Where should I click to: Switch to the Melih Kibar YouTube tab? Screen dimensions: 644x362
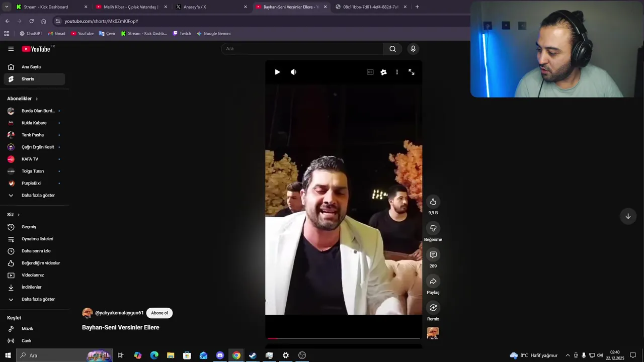pyautogui.click(x=131, y=7)
